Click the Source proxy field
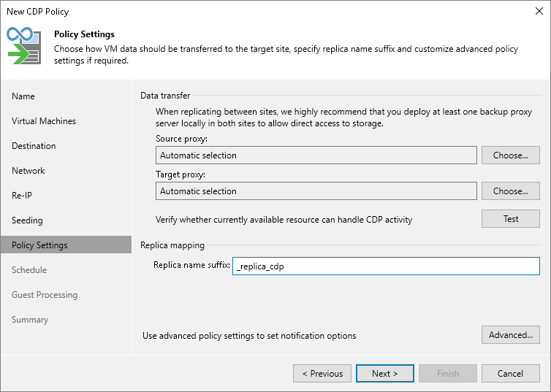Viewport: 551px width, 392px height. 316,155
